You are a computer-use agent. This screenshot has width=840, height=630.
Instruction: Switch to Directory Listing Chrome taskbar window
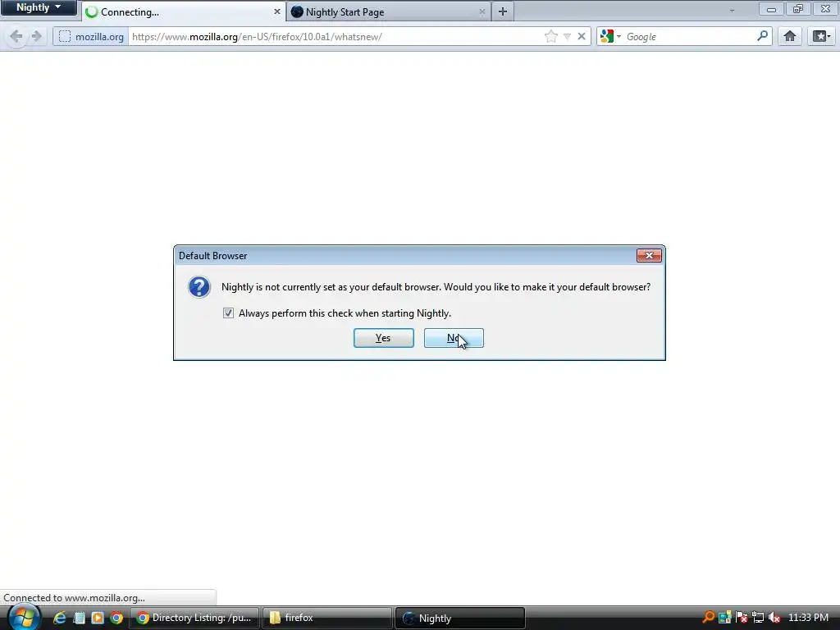(x=194, y=618)
